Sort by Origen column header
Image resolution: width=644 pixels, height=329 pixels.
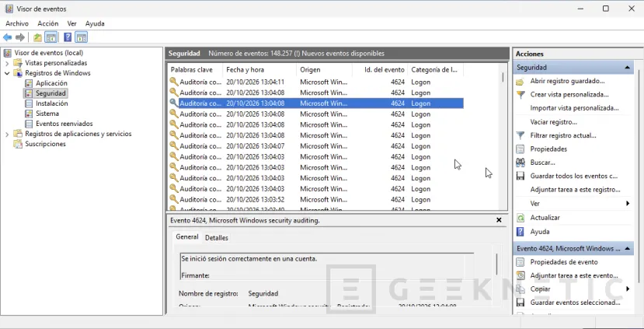[x=325, y=70]
